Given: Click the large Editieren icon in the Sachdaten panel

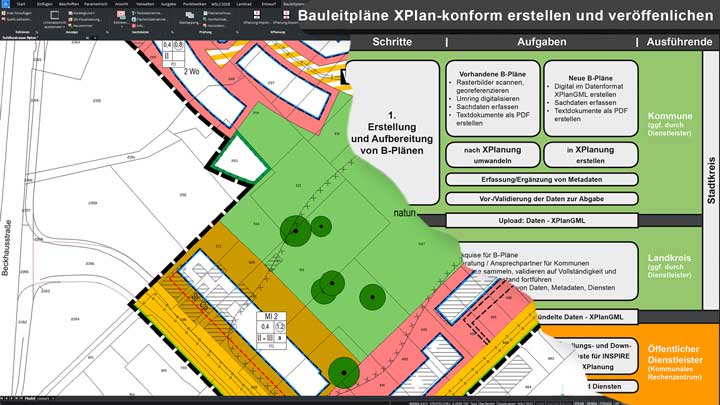Looking at the screenshot, I should (x=121, y=15).
